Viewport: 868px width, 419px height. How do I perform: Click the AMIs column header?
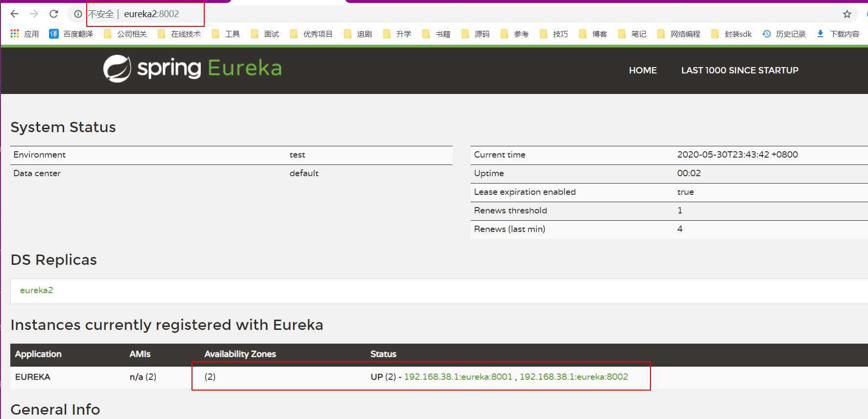coord(140,354)
